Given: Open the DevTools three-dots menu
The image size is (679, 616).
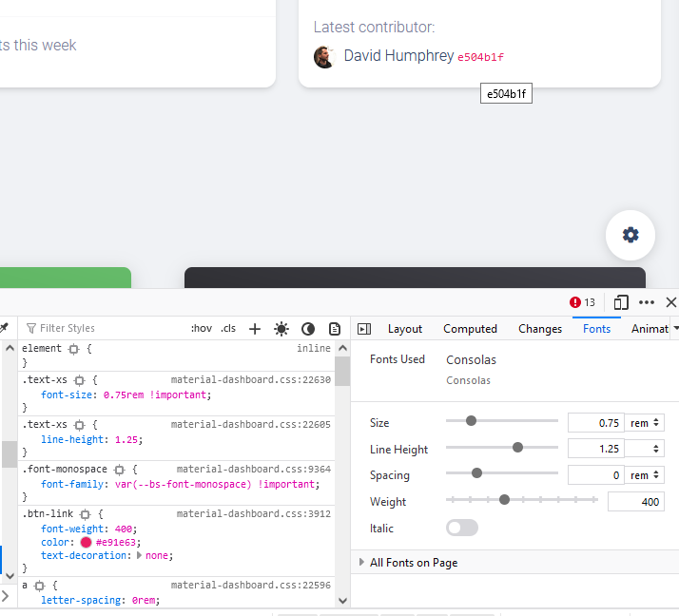Looking at the screenshot, I should tap(646, 302).
